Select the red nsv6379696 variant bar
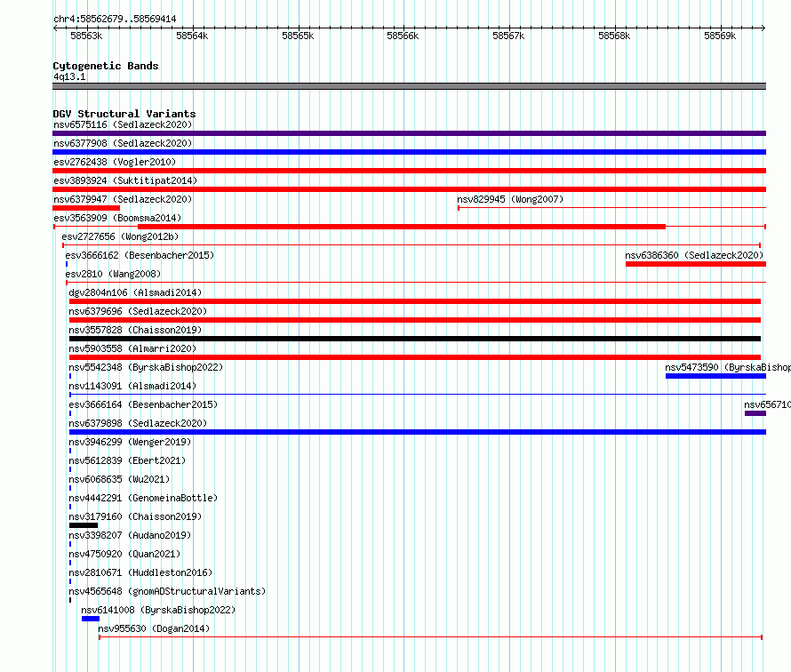The height and width of the screenshot is (672, 791). 415,320
